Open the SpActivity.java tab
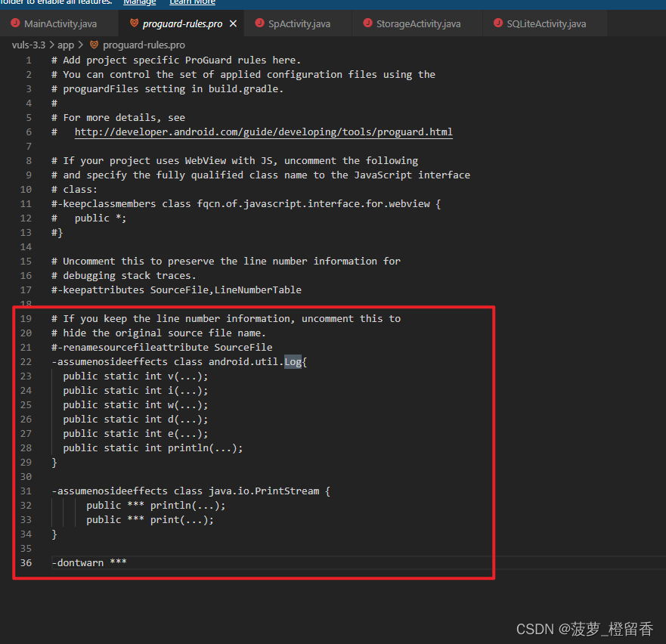 (299, 24)
